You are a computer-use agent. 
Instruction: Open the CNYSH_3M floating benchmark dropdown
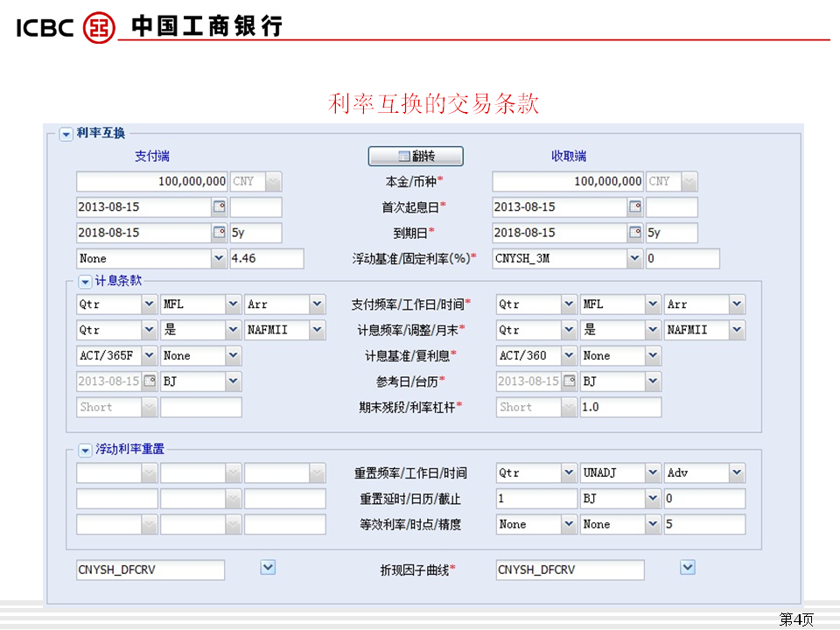tap(634, 259)
